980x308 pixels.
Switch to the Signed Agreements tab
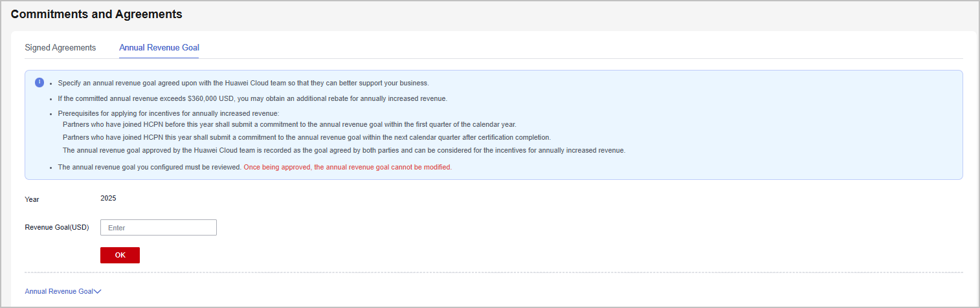click(60, 48)
